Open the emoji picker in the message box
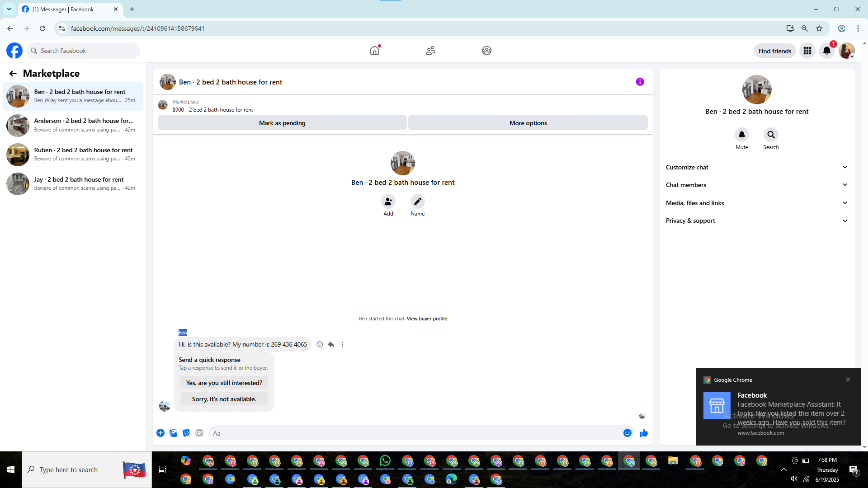The height and width of the screenshot is (488, 868). (627, 433)
